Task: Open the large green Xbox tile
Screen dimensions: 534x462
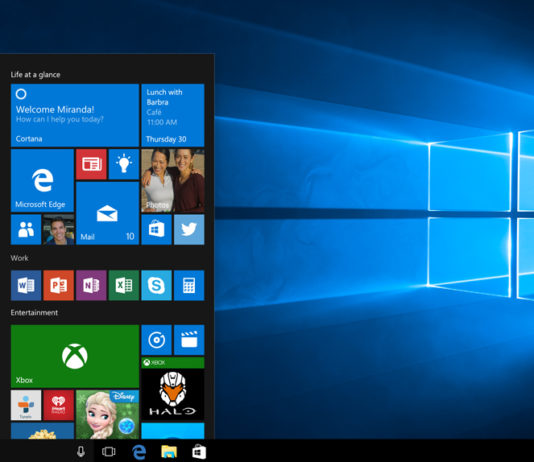Action: [x=75, y=356]
